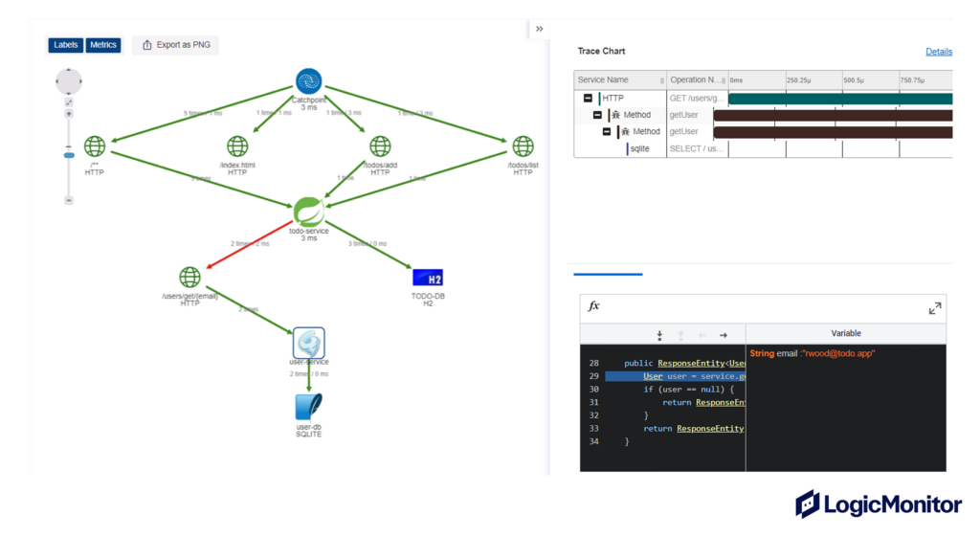Step forward with right arrow in code toolbar

coord(724,334)
